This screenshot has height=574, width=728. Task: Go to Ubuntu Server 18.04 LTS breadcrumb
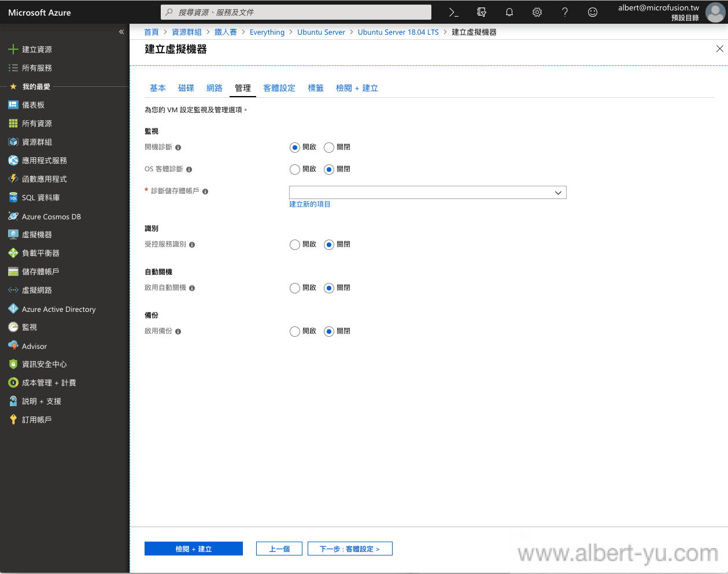pyautogui.click(x=398, y=32)
